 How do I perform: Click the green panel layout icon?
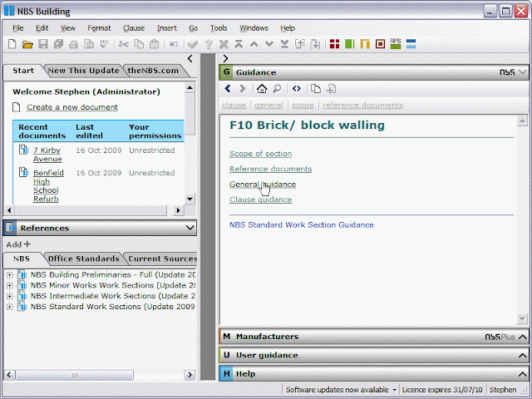click(349, 44)
